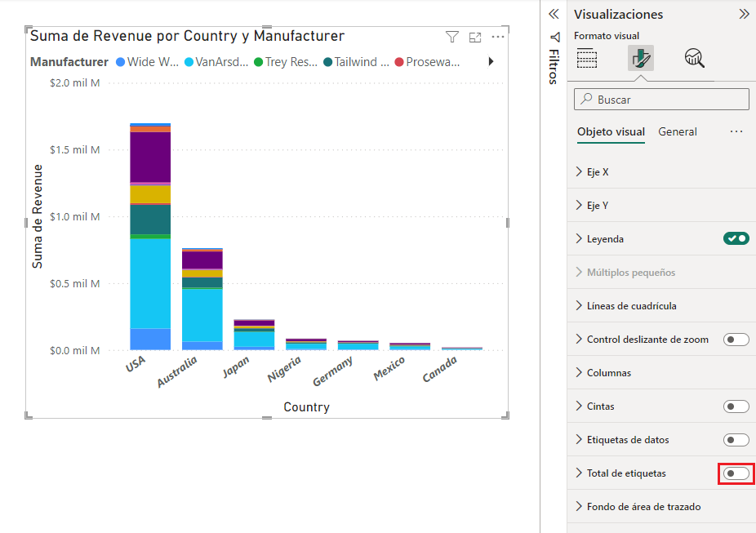The width and height of the screenshot is (756, 533).
Task: Click the Filtros funnel icon
Action: click(555, 37)
